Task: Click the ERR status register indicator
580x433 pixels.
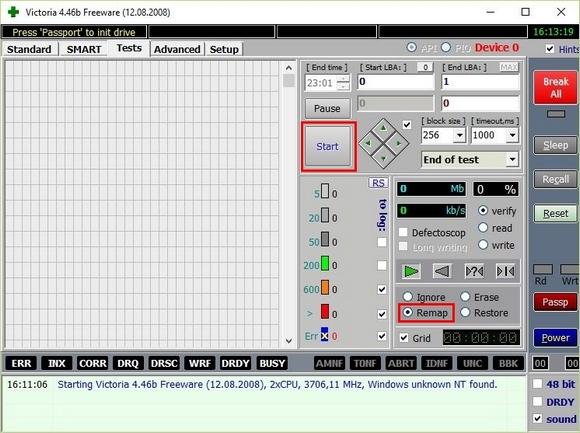Action: [21, 363]
